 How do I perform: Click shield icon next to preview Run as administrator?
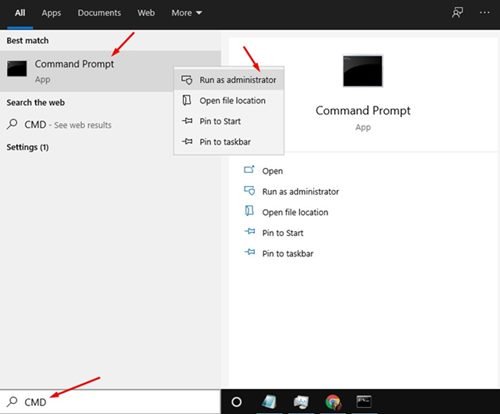tap(249, 191)
